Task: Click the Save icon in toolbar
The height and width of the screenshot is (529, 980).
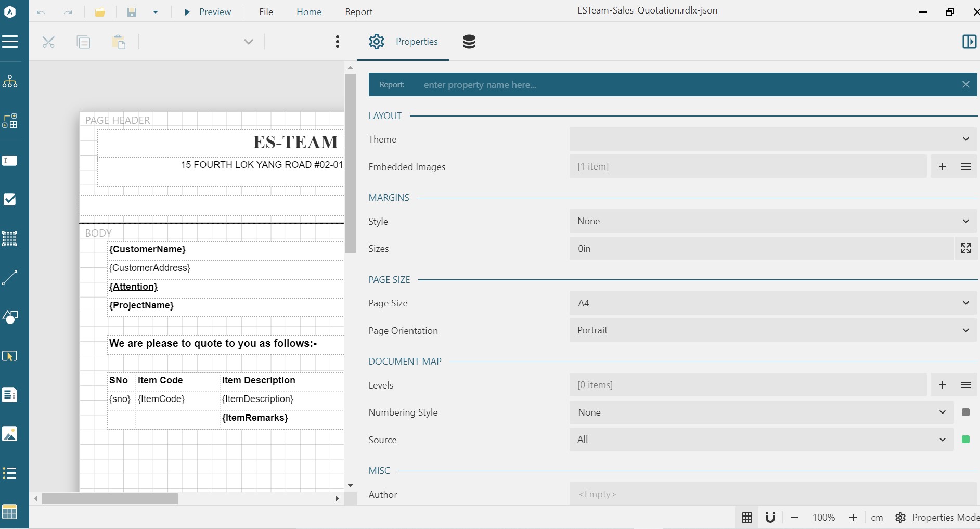Action: pos(132,12)
